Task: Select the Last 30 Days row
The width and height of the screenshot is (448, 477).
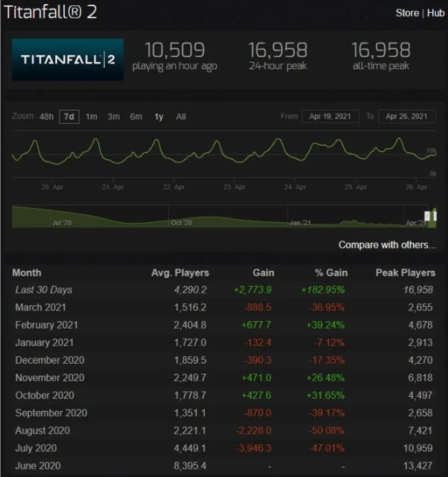Action: tap(44, 290)
